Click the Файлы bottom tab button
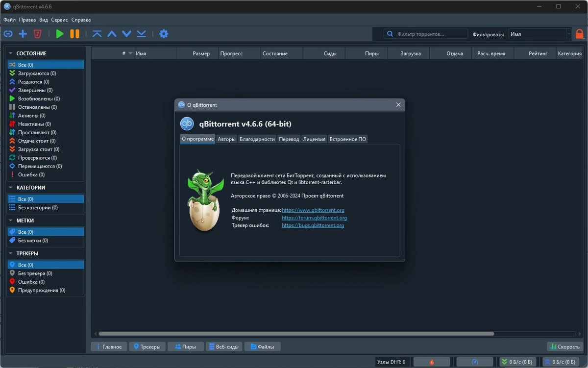The image size is (588, 368). coord(263,346)
